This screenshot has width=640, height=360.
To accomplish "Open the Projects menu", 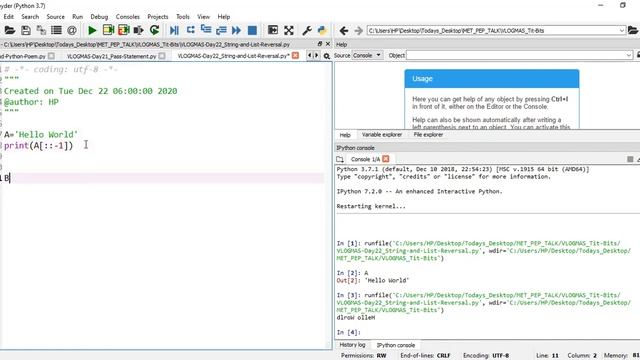I will tap(158, 17).
